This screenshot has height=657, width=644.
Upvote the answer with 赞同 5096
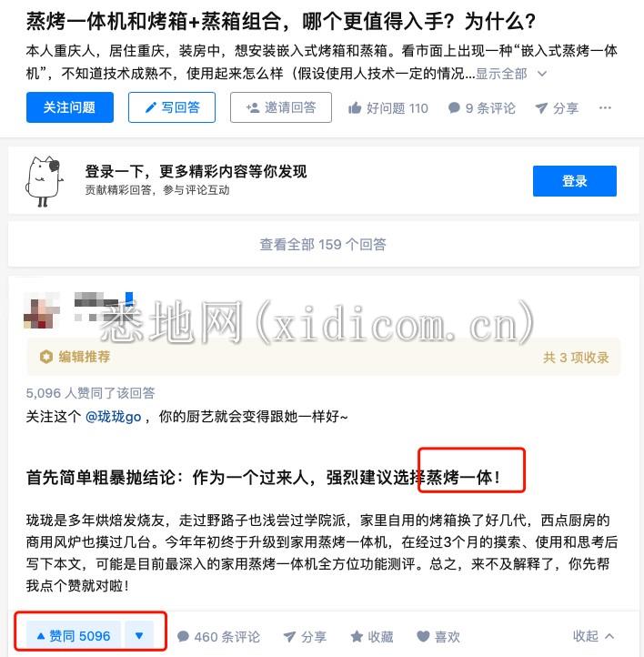pyautogui.click(x=74, y=636)
